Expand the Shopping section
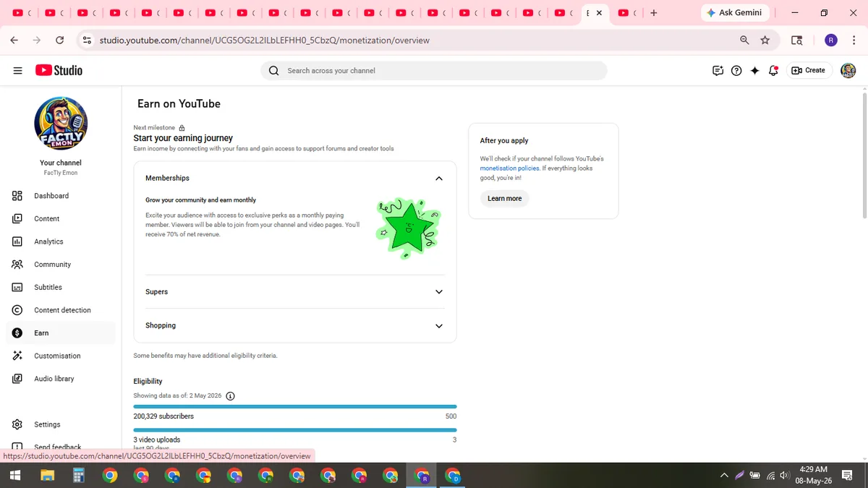The image size is (868, 488). tap(438, 326)
